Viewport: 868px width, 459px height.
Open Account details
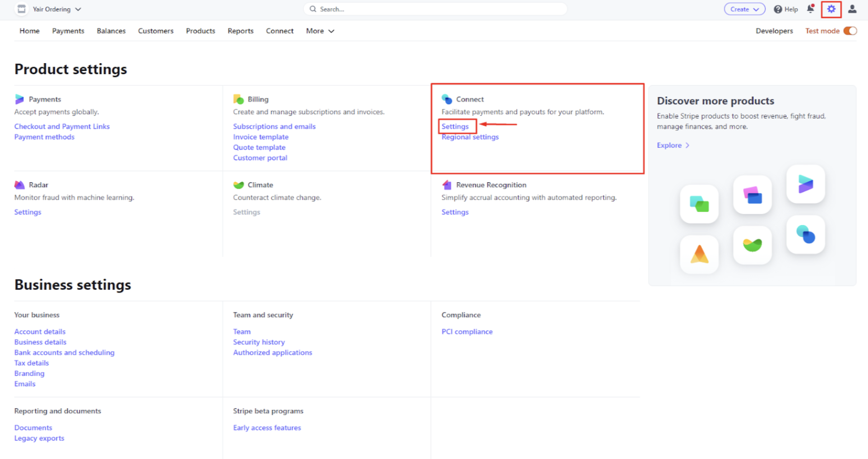(40, 332)
